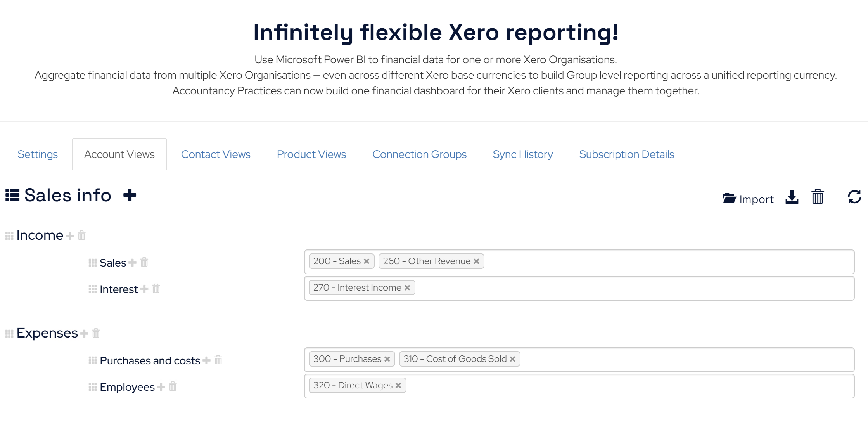
Task: Open the Sync History tab
Action: coord(523,154)
